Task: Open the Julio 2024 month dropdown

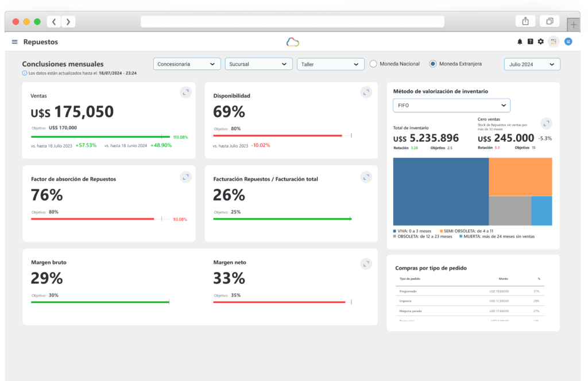Action: (532, 64)
